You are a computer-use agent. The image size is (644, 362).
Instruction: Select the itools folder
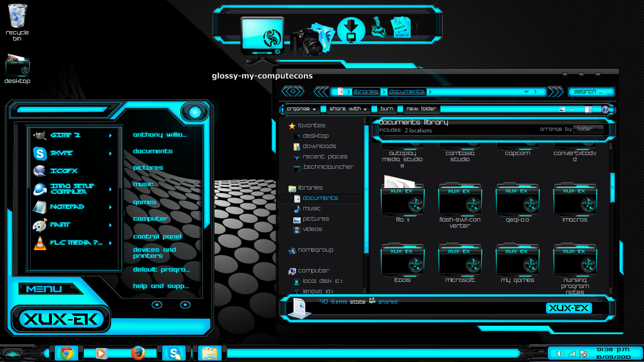point(402,263)
